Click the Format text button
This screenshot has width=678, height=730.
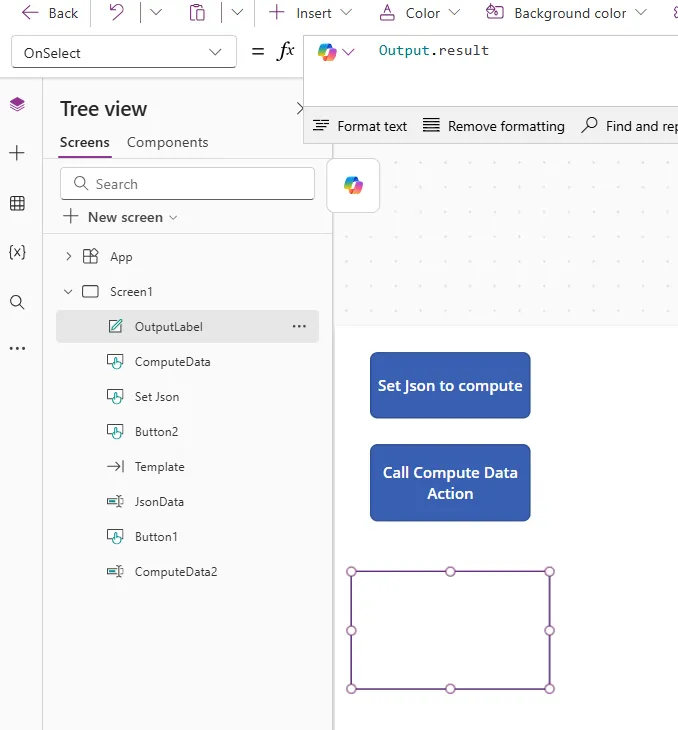360,126
